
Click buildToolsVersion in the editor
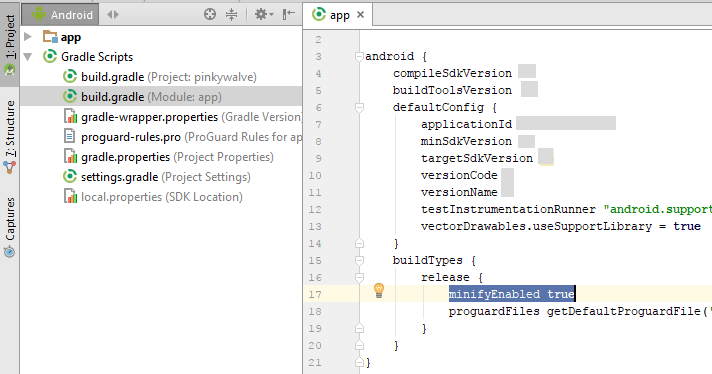[x=452, y=90]
